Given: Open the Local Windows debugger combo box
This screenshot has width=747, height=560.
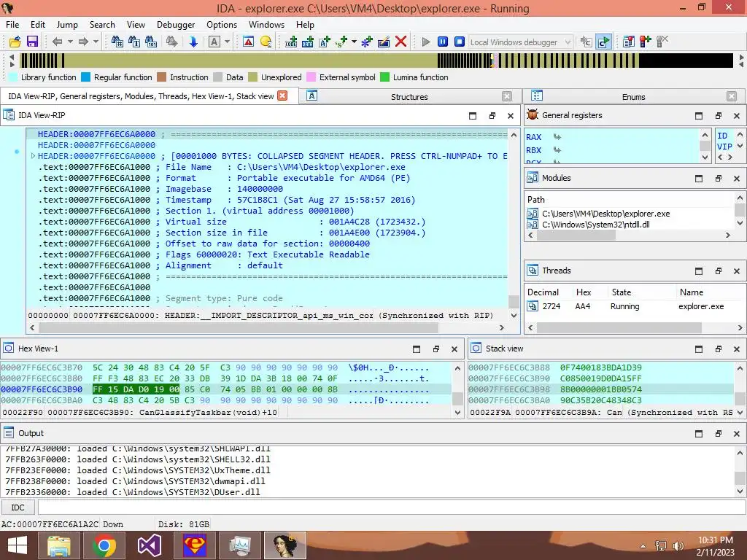Looking at the screenshot, I should tap(520, 42).
